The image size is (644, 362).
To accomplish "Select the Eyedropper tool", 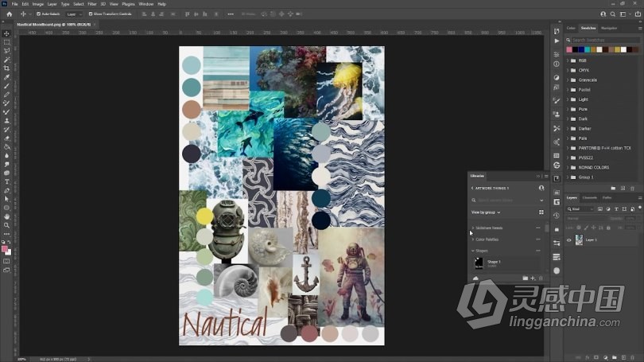I will [x=6, y=77].
